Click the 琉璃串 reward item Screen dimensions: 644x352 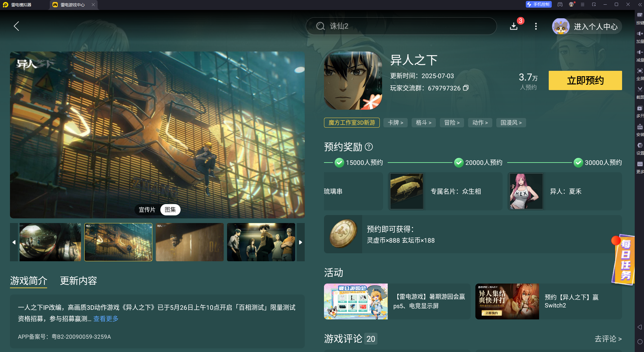tap(353, 191)
